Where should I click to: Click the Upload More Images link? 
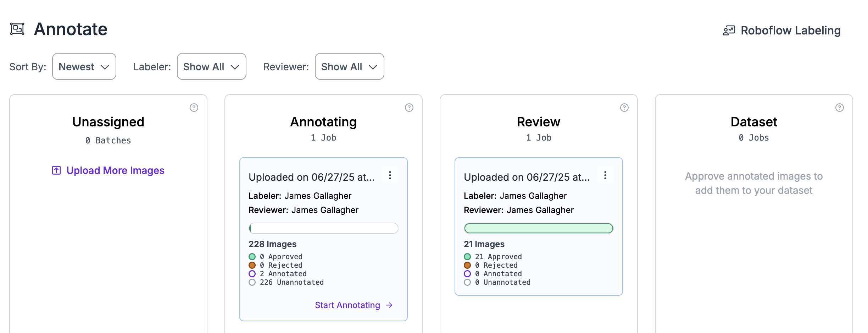click(x=115, y=170)
